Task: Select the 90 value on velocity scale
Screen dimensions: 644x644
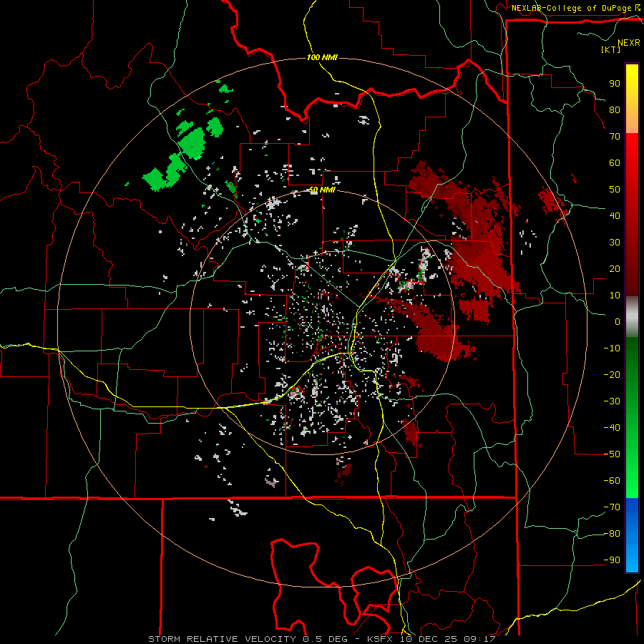Action: (x=615, y=84)
